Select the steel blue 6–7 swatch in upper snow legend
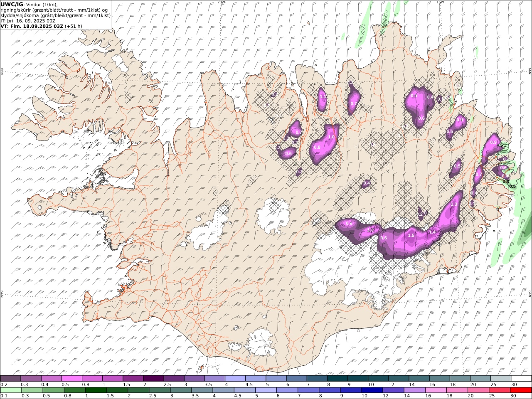The width and height of the screenshot is (532, 399). click(x=296, y=378)
